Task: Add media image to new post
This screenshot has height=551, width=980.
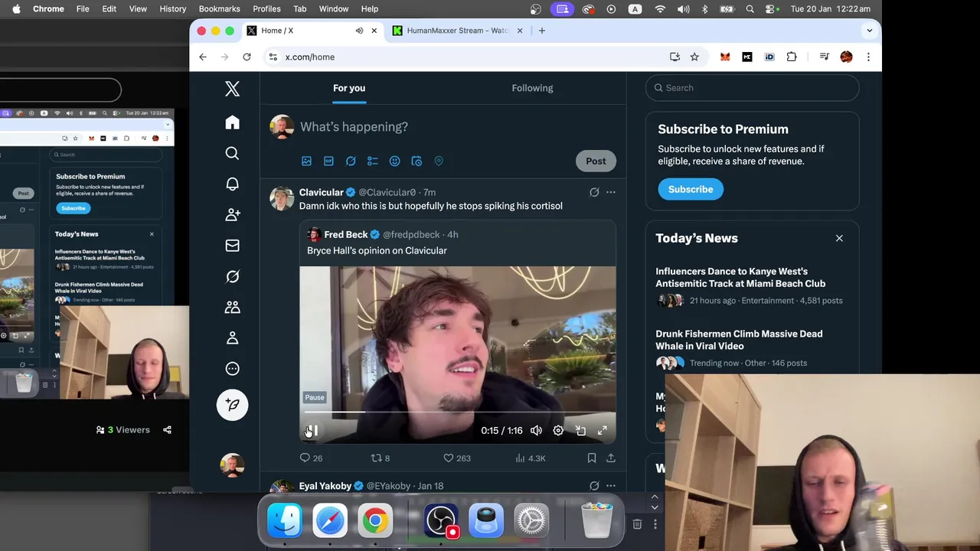Action: pos(306,161)
